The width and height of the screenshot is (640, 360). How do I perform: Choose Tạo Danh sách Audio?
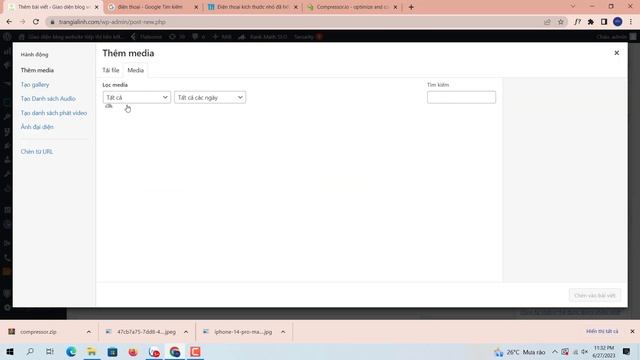coord(48,99)
